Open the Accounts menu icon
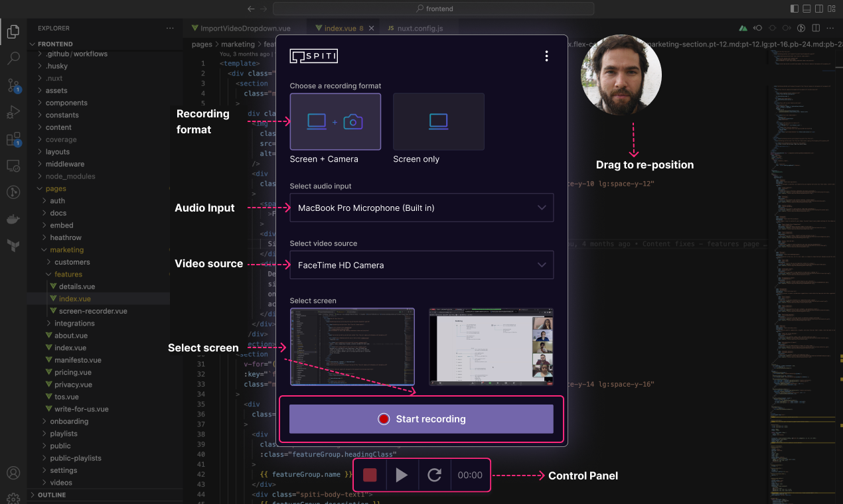 (13, 473)
